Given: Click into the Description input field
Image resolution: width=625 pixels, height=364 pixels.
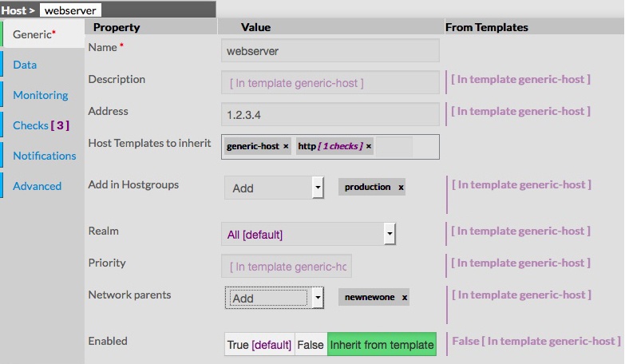Looking at the screenshot, I should 330,82.
